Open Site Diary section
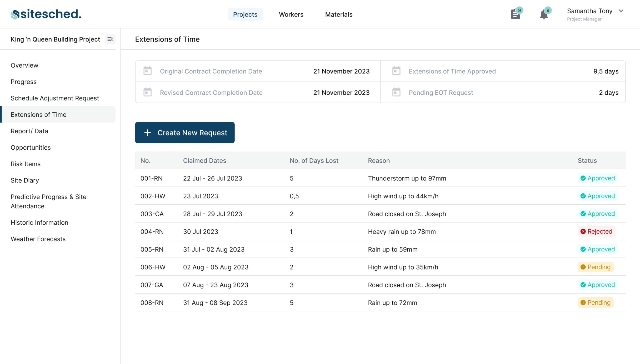The image size is (640, 364). pyautogui.click(x=25, y=180)
